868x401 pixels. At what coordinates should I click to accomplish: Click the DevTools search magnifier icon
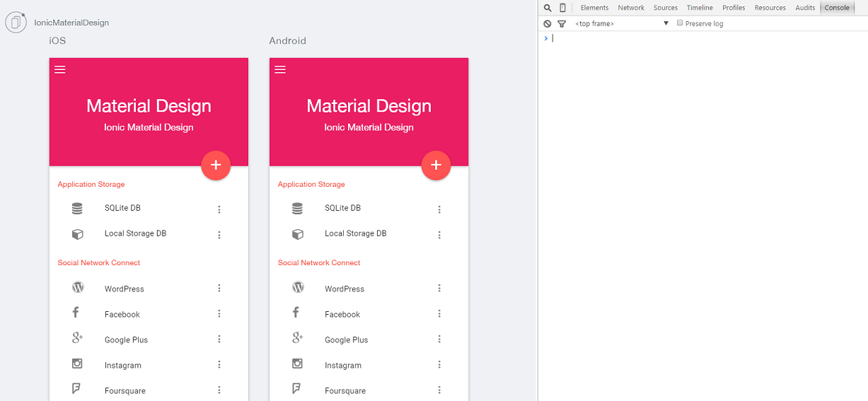point(548,8)
